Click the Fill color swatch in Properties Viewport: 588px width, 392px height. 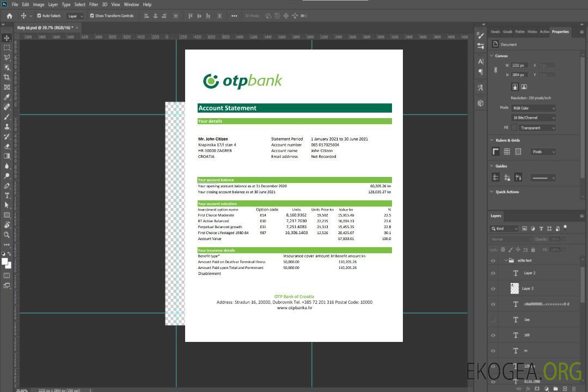coord(514,128)
